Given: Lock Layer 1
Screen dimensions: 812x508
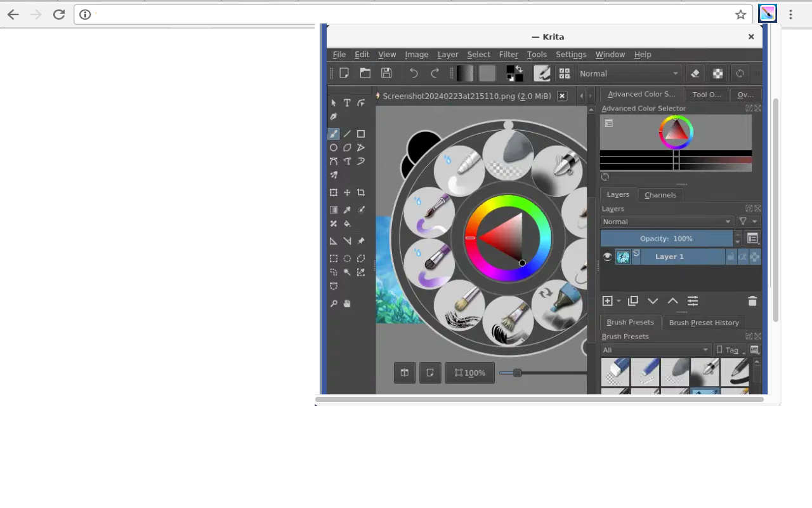Looking at the screenshot, I should [x=731, y=257].
